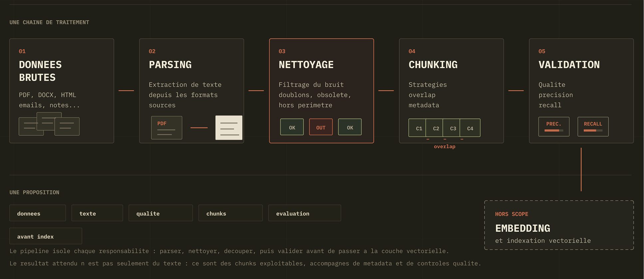Select the red OUT filter box
This screenshot has height=279, width=644.
(321, 127)
